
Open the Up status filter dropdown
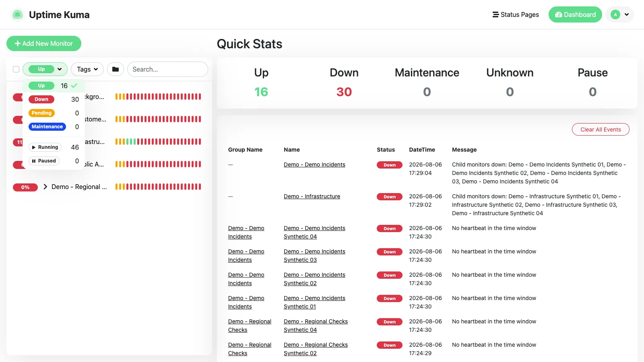click(x=45, y=69)
